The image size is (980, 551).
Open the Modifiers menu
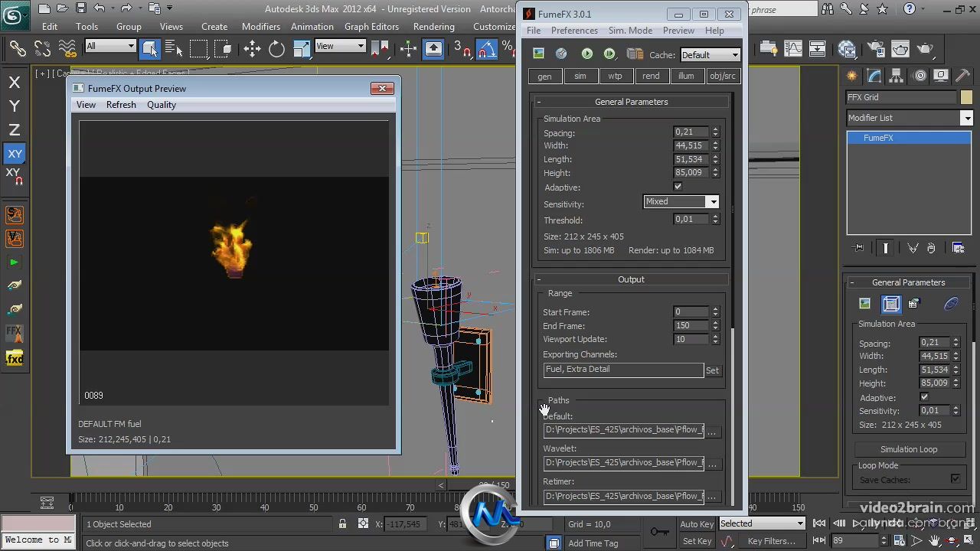(x=260, y=26)
